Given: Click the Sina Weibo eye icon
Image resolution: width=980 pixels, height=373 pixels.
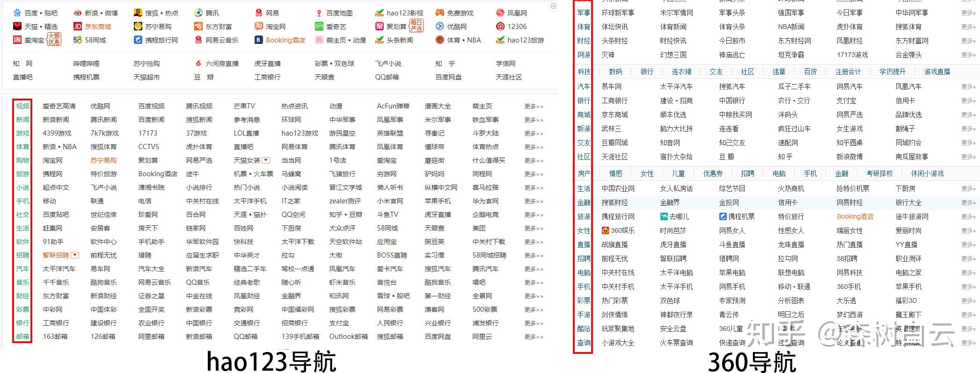Looking at the screenshot, I should click(78, 13).
